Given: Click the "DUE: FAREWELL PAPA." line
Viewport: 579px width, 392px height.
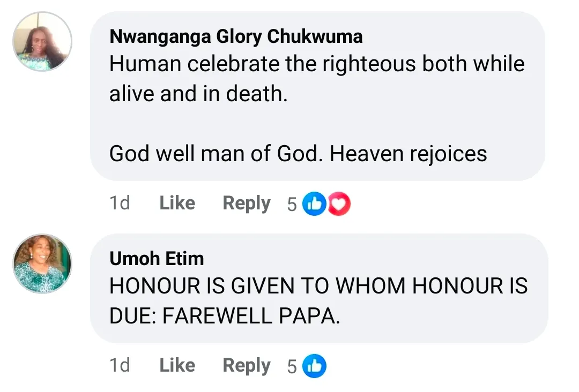Looking at the screenshot, I should pos(225,316).
